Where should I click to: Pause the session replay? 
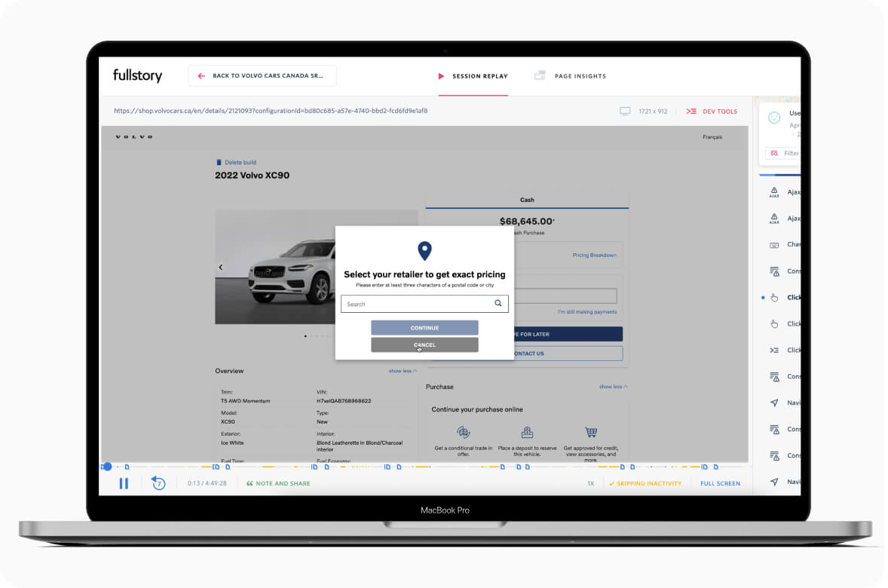(x=124, y=484)
